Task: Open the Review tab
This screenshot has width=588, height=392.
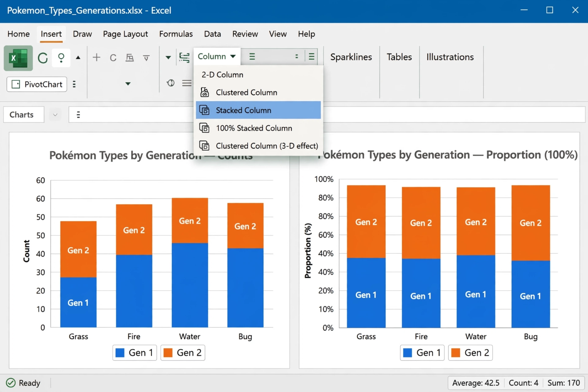Action: coord(245,34)
